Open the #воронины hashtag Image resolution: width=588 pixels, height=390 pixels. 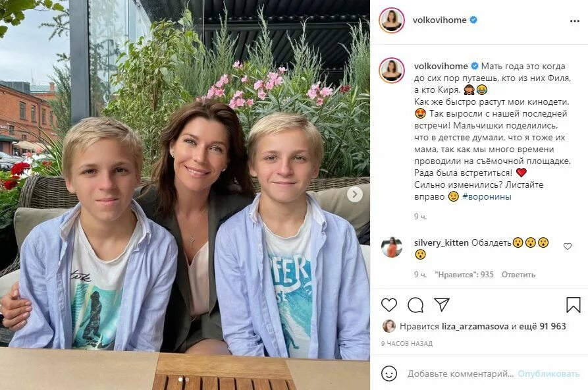(x=487, y=196)
